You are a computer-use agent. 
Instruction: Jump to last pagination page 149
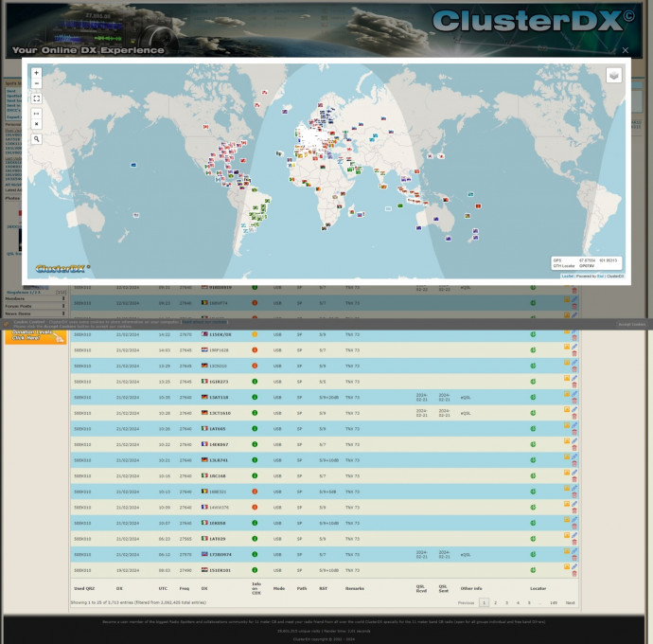coord(553,602)
